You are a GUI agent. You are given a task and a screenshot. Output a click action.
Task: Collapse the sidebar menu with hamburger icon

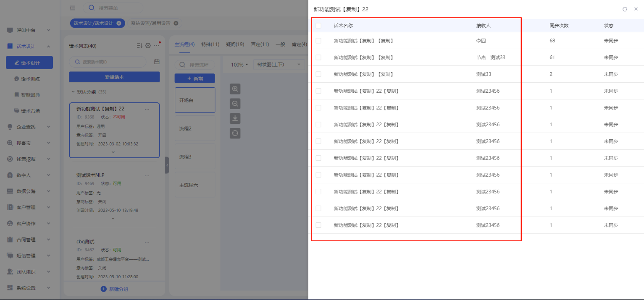click(x=73, y=8)
